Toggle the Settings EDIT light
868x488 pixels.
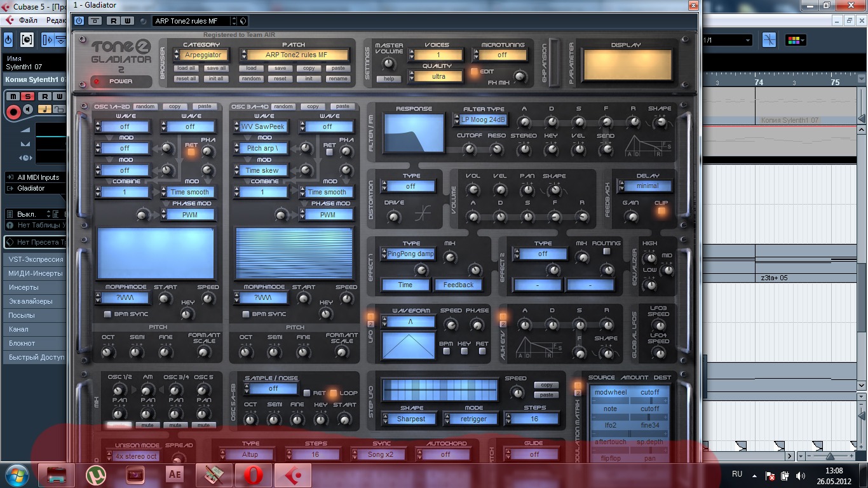[x=475, y=72]
